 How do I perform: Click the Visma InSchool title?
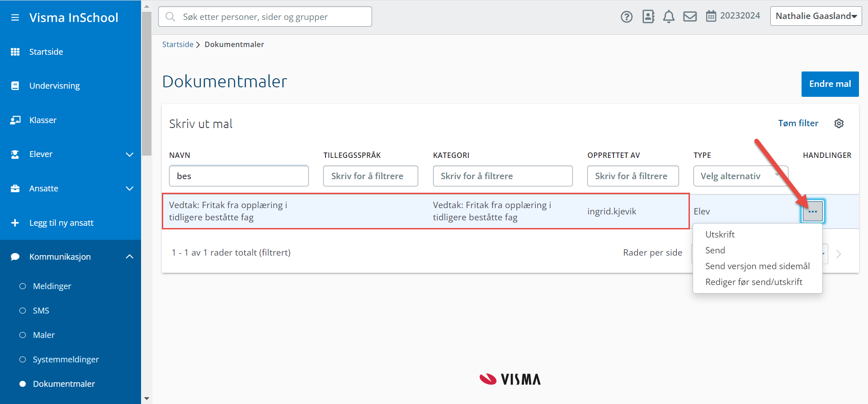tap(74, 18)
